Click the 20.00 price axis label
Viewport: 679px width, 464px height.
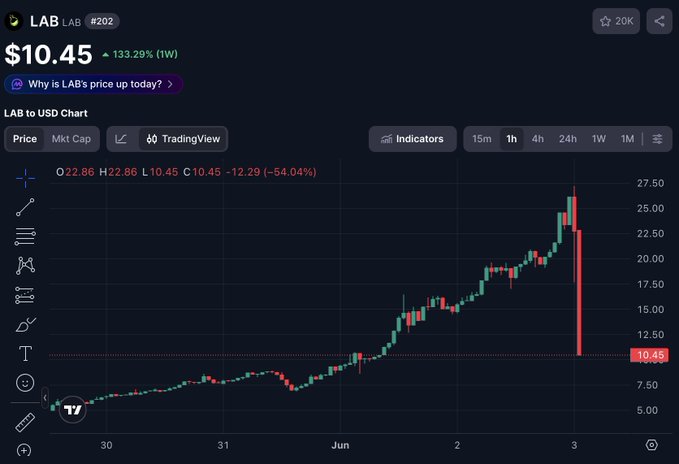(x=650, y=258)
